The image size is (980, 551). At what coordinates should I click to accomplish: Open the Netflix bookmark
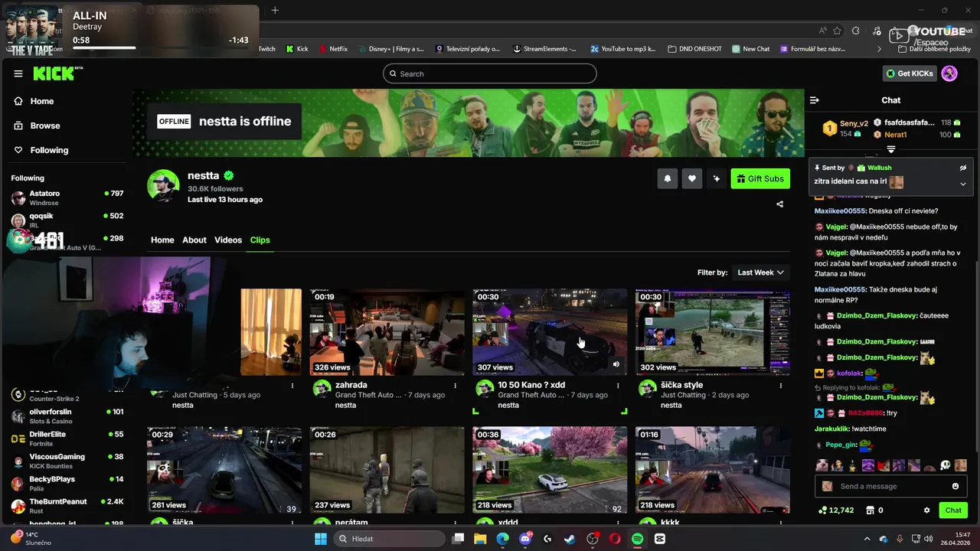[333, 49]
